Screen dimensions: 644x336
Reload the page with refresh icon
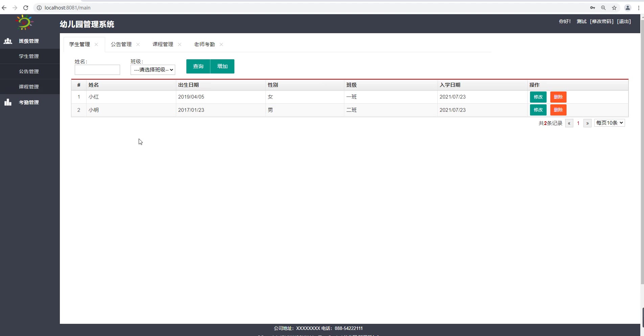pos(26,8)
